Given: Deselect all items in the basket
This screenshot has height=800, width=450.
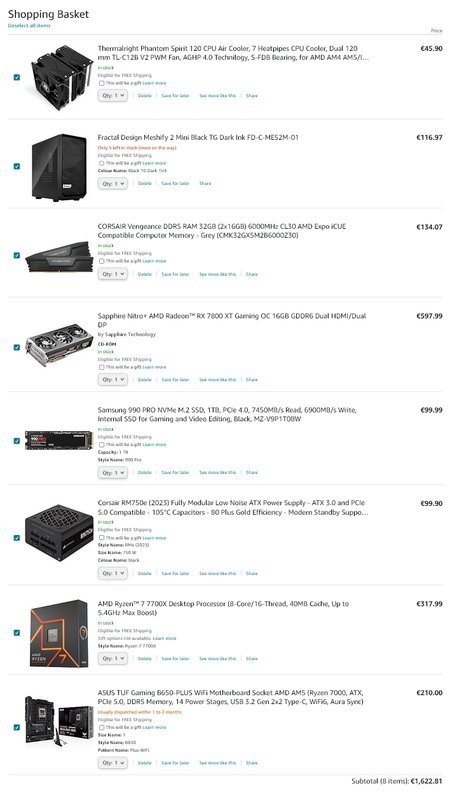Looking at the screenshot, I should (x=29, y=26).
